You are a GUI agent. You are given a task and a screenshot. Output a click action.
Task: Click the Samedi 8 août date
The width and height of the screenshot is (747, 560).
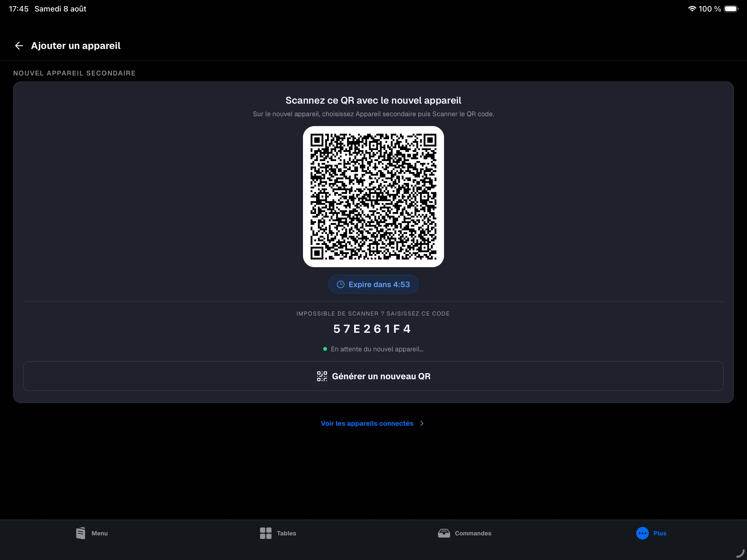(60, 9)
